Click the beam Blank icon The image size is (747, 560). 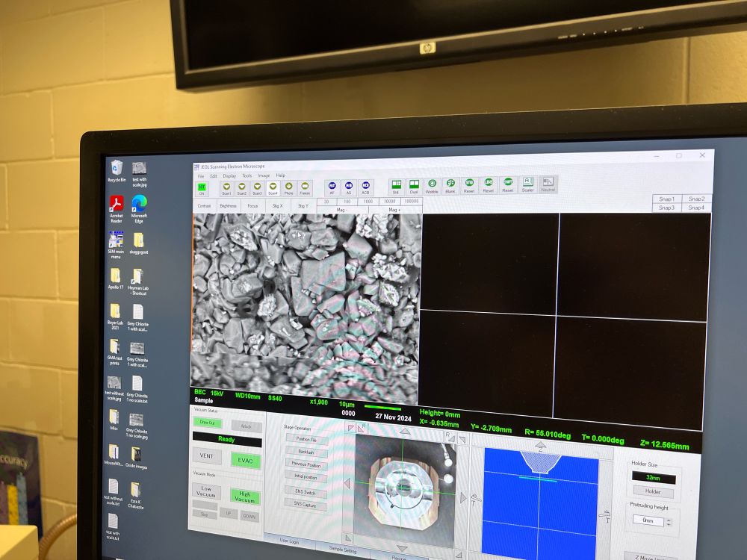tap(450, 186)
